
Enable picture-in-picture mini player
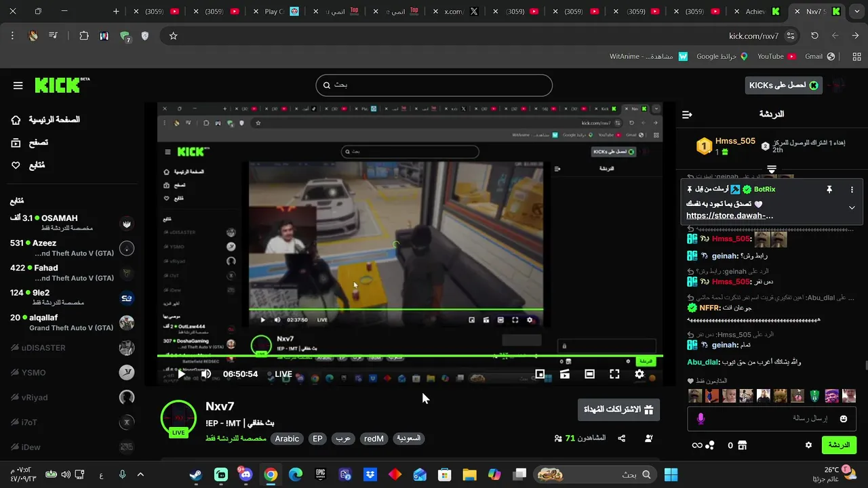[540, 374]
